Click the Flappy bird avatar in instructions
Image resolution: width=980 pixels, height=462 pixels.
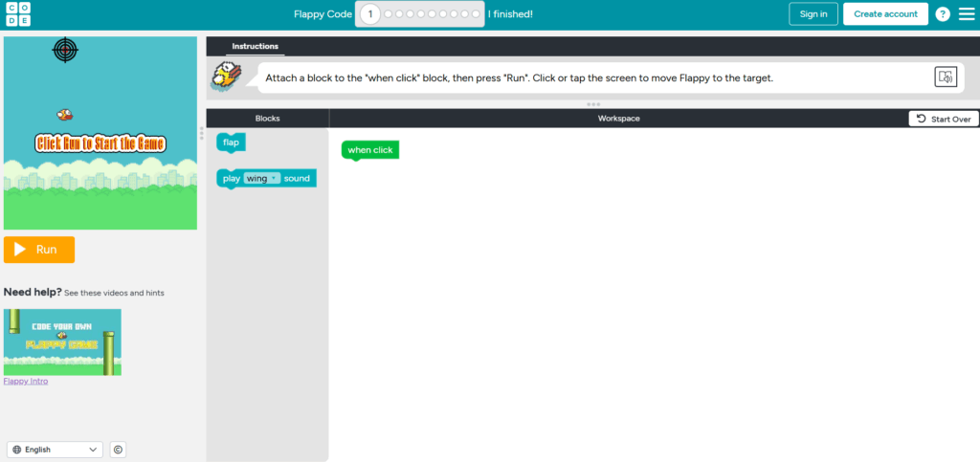point(226,76)
